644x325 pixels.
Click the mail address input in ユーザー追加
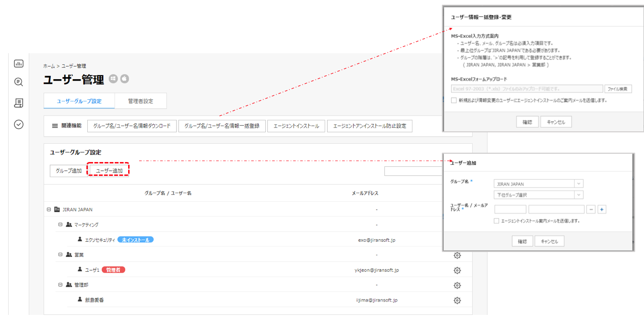(557, 209)
